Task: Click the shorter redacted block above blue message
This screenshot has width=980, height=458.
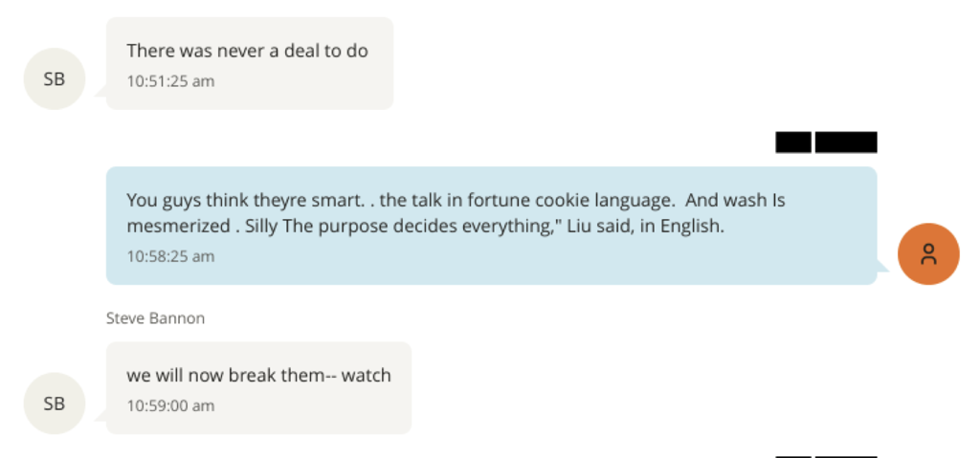Action: click(793, 142)
